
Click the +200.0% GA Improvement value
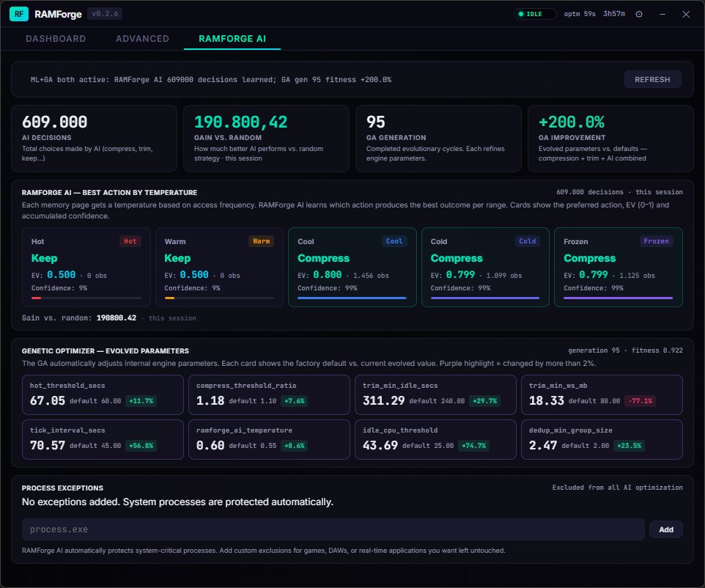(572, 122)
